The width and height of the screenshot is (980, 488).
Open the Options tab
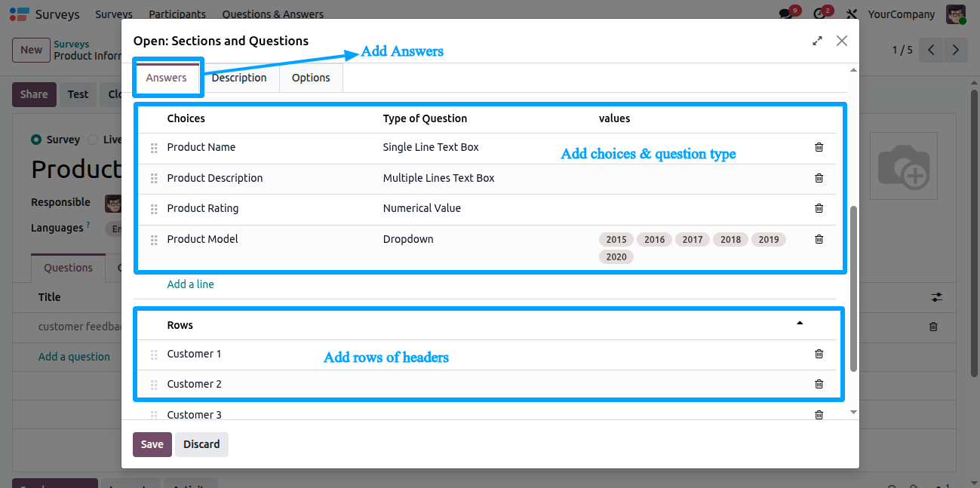pos(311,78)
